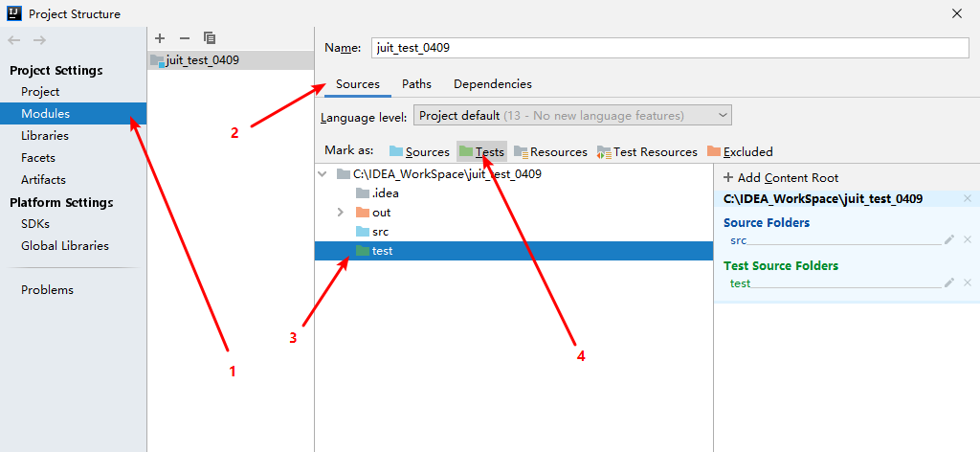Select the src folder in tree

pyautogui.click(x=381, y=232)
